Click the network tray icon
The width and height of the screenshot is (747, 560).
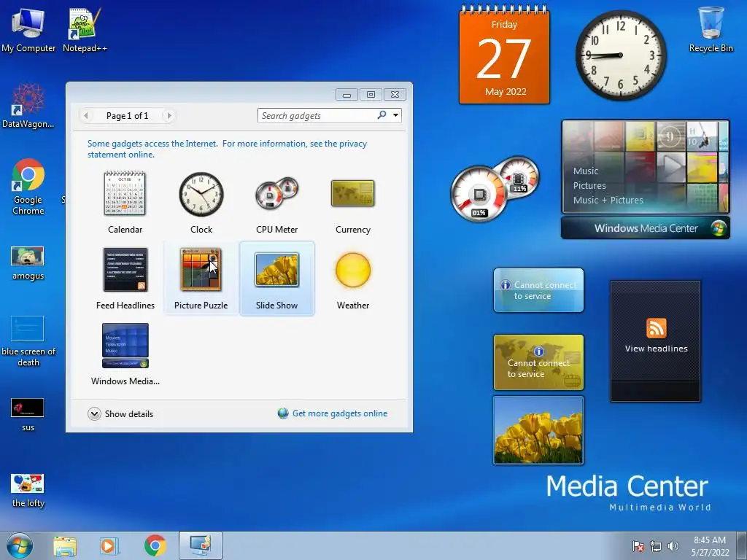pos(656,546)
